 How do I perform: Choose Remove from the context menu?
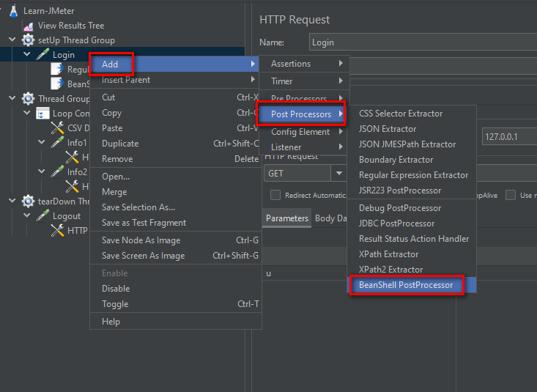(176, 159)
